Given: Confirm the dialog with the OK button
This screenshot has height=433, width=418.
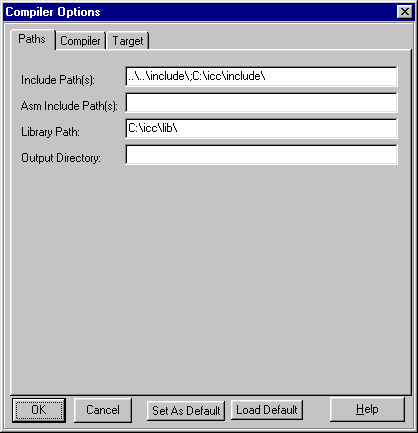Looking at the screenshot, I should click(39, 410).
